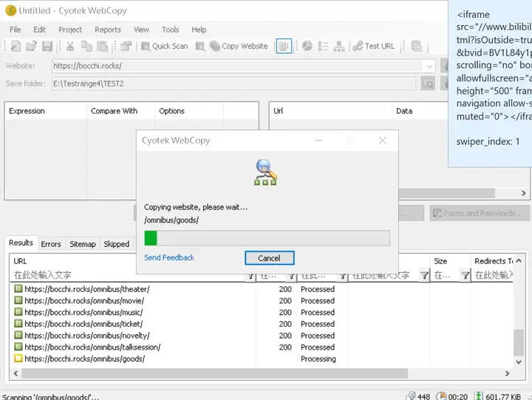Click the Cut scissors toolbar icon
The height and width of the screenshot is (400, 532).
[70, 46]
